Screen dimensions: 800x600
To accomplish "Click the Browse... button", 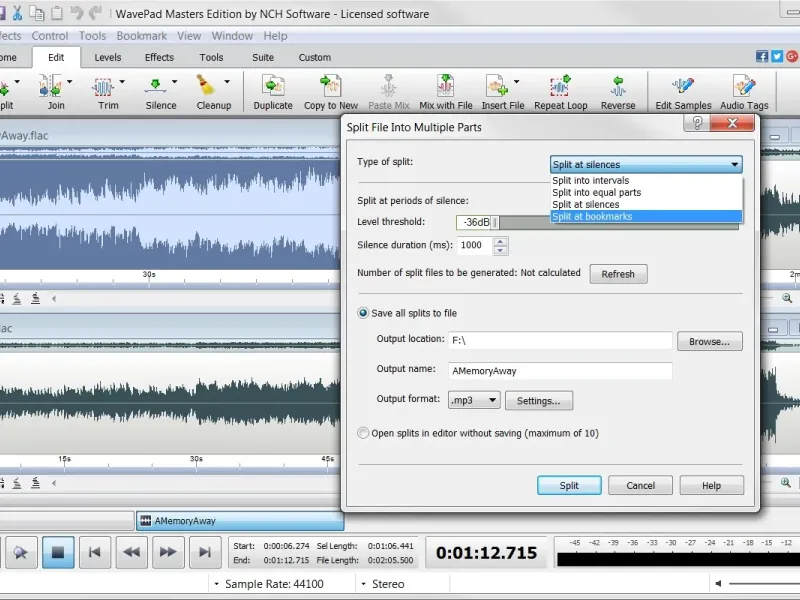I will coord(709,341).
